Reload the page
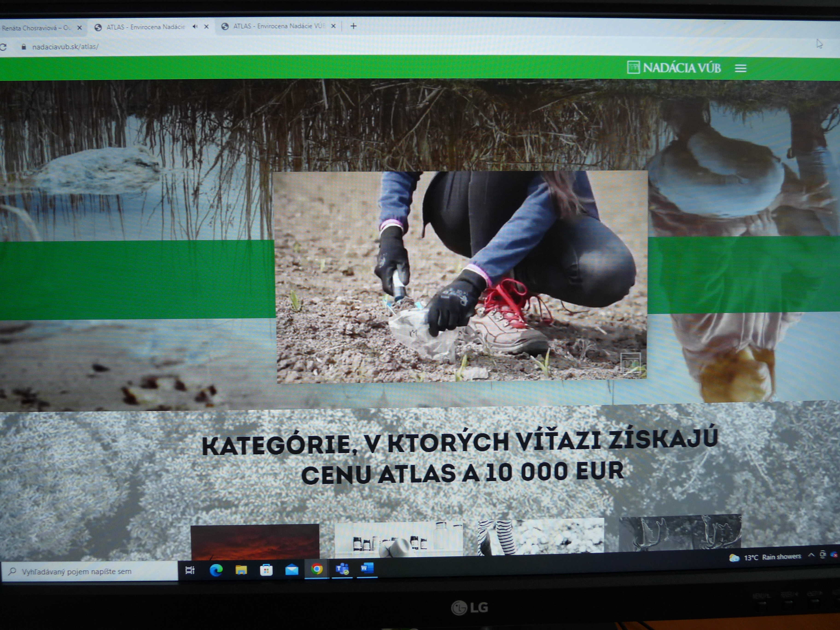The image size is (840, 630). (3, 47)
